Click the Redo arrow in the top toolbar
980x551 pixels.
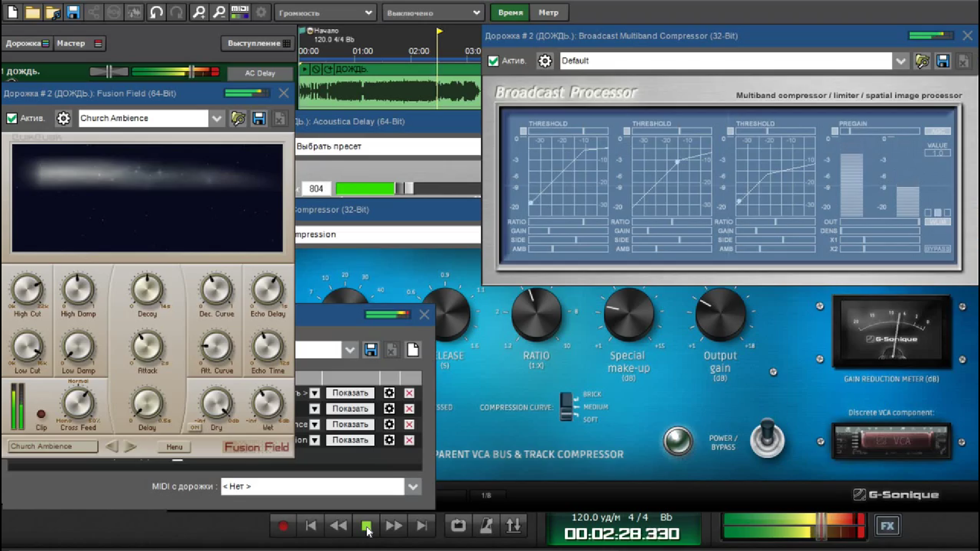click(x=177, y=12)
